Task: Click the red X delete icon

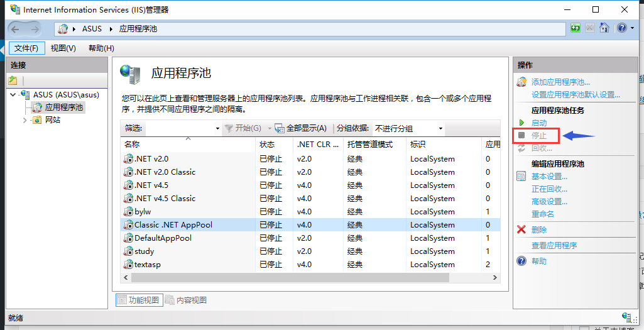Action: click(x=521, y=229)
